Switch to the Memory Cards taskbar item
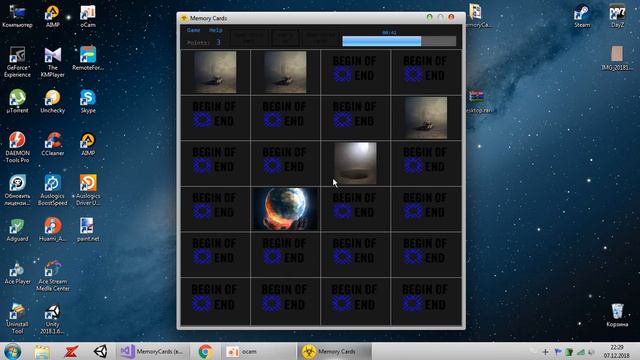This screenshot has height=360, width=640. point(334,351)
